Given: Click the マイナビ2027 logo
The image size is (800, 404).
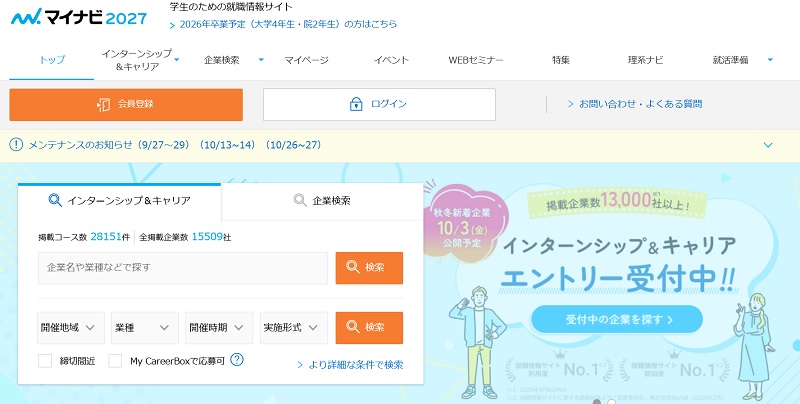Looking at the screenshot, I should pos(79,18).
